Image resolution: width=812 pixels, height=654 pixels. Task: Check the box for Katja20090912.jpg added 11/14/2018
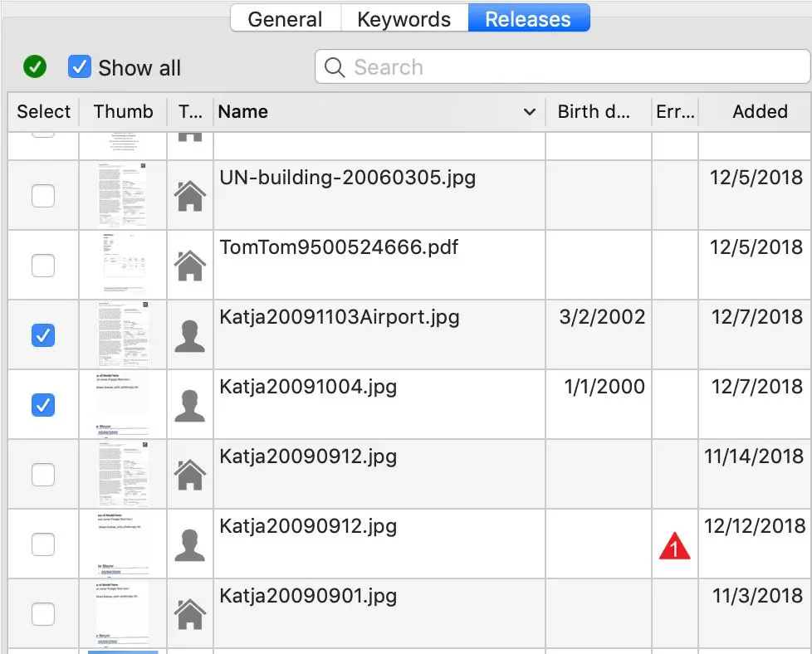(x=43, y=475)
